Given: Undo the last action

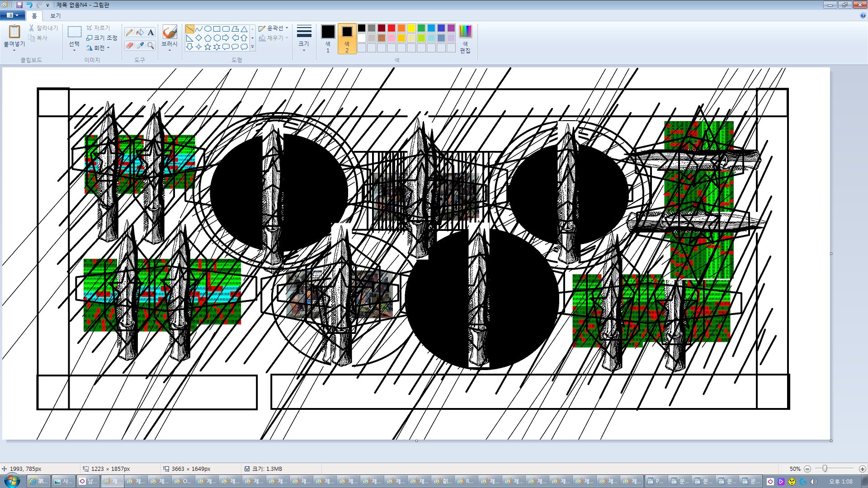Looking at the screenshot, I should click(29, 5).
